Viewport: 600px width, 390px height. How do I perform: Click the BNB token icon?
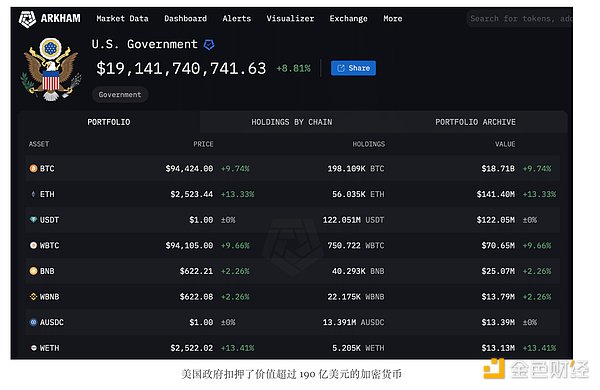(33, 271)
